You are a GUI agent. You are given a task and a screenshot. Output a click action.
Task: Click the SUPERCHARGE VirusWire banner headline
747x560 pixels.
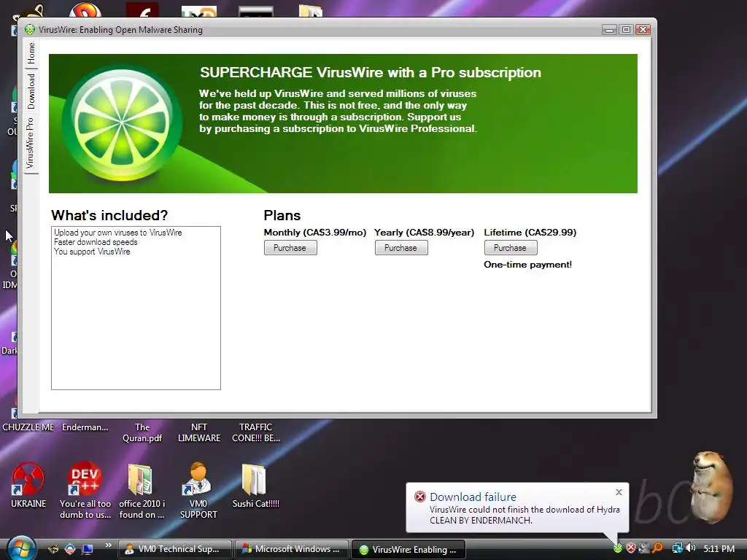[x=370, y=72]
